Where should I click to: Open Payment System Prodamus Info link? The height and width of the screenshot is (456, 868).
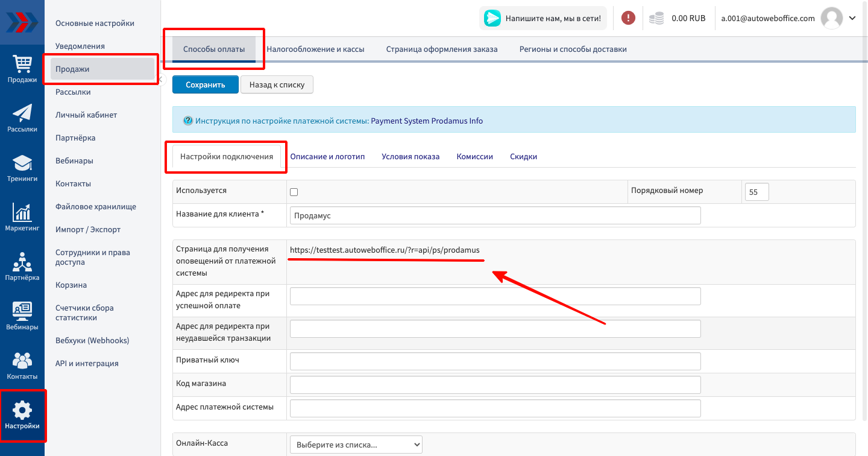[427, 121]
